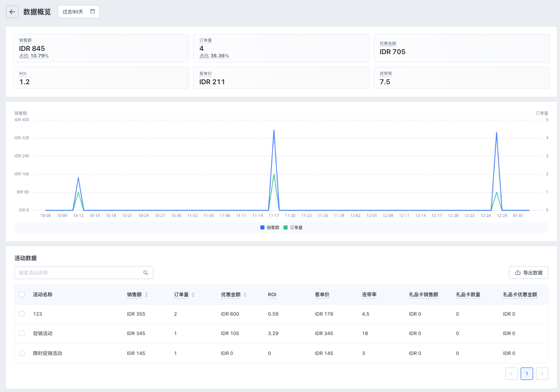Open the calendar icon in date picker
Image resolution: width=560 pixels, height=392 pixels.
93,12
